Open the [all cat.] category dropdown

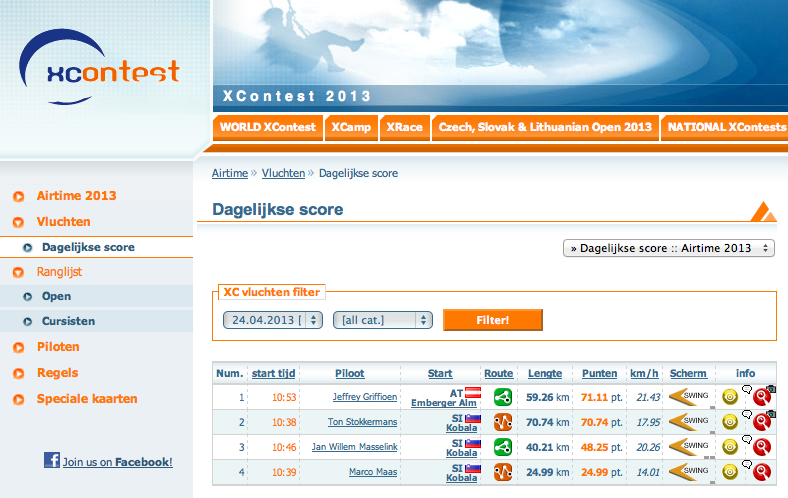[382, 320]
